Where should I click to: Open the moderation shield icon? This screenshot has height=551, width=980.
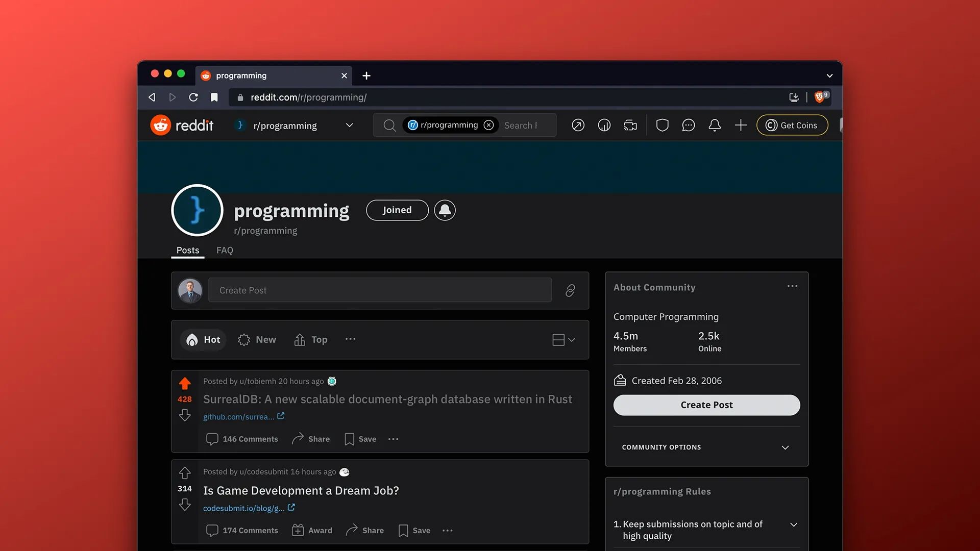click(662, 126)
